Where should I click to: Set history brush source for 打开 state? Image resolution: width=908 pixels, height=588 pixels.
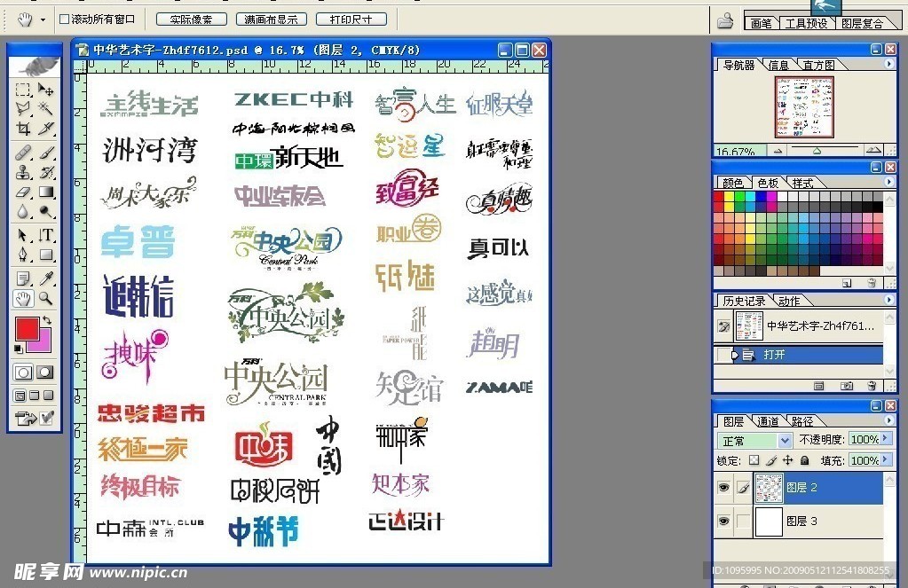[x=723, y=354]
